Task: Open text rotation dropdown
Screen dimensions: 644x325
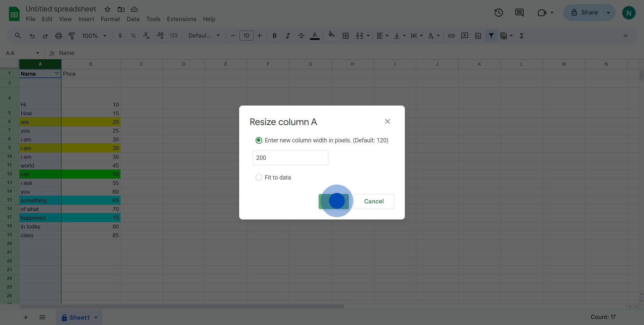Action: coord(434,36)
